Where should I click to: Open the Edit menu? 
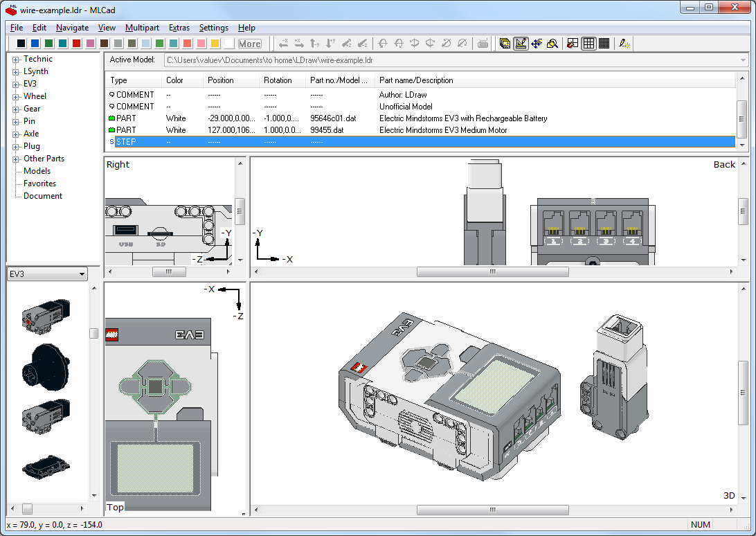tap(39, 28)
